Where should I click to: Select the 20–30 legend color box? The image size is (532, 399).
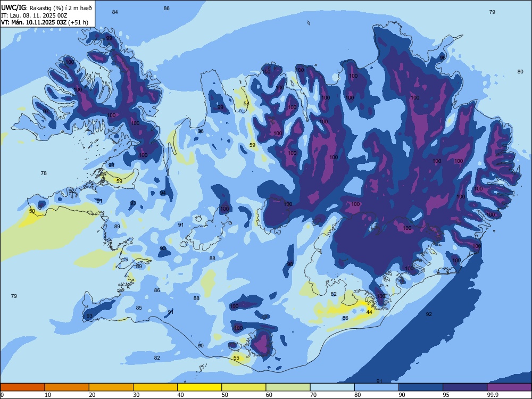[x=111, y=387]
